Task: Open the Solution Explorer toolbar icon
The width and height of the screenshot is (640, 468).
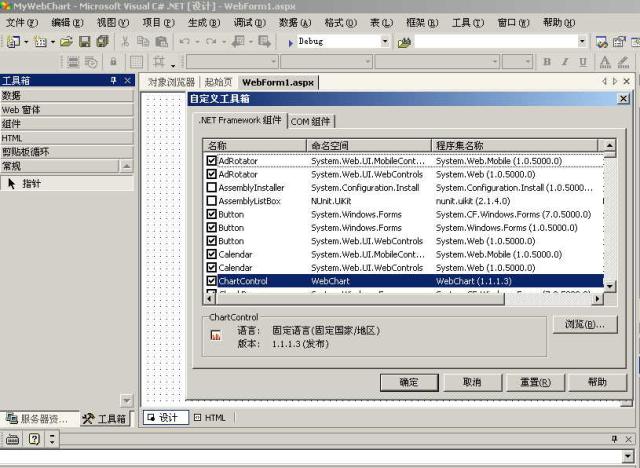Action: coord(601,42)
